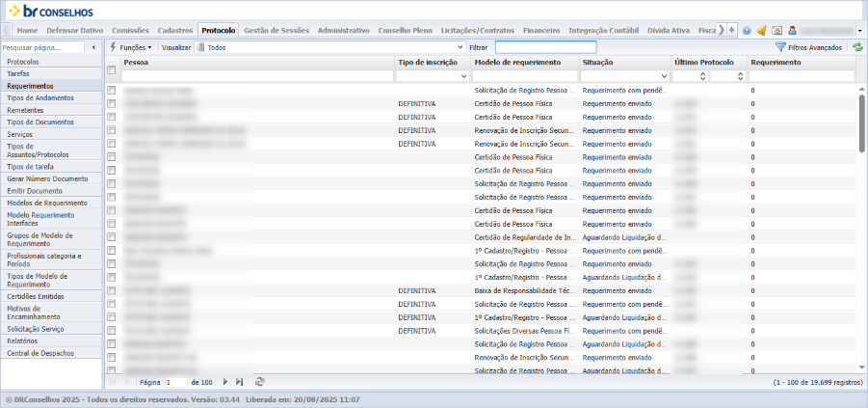This screenshot has width=868, height=408.
Task: Check the Solicitações Diversas Pessoa Fí row checkbox
Action: point(111,331)
